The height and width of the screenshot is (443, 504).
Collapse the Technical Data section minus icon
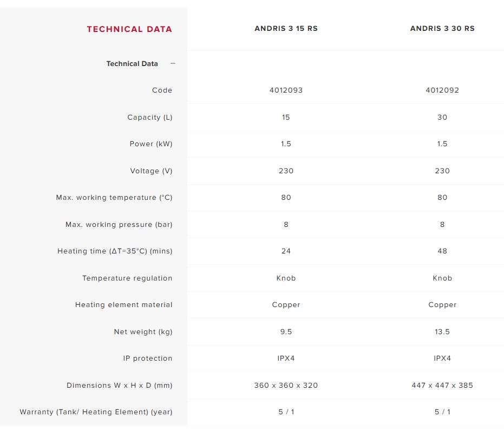tap(173, 63)
